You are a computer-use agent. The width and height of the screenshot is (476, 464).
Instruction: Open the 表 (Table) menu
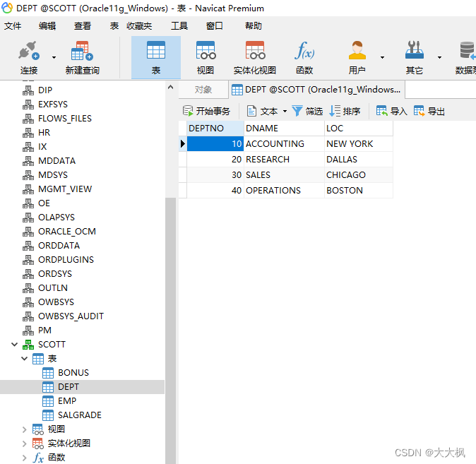point(114,26)
